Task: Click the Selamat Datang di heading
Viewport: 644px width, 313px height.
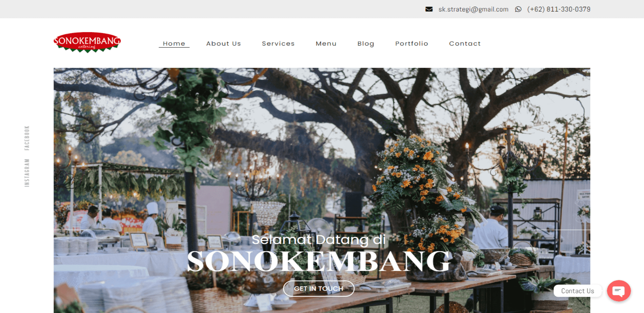Action: click(319, 239)
